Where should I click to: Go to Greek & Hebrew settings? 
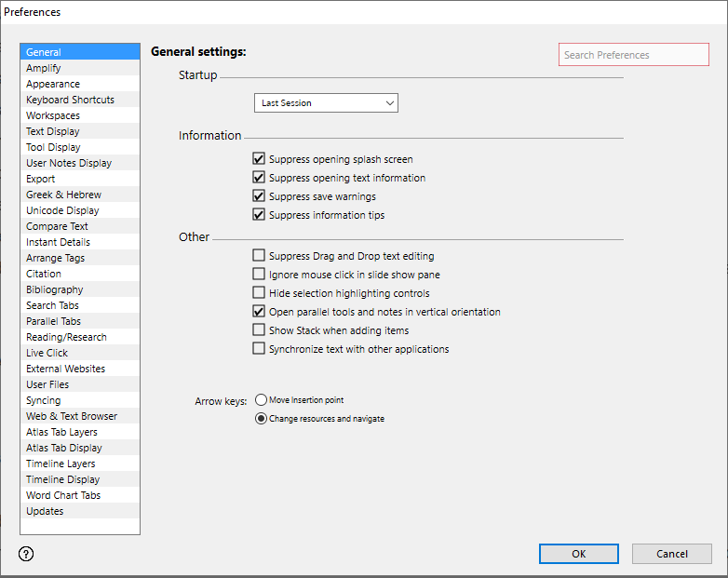pyautogui.click(x=63, y=195)
